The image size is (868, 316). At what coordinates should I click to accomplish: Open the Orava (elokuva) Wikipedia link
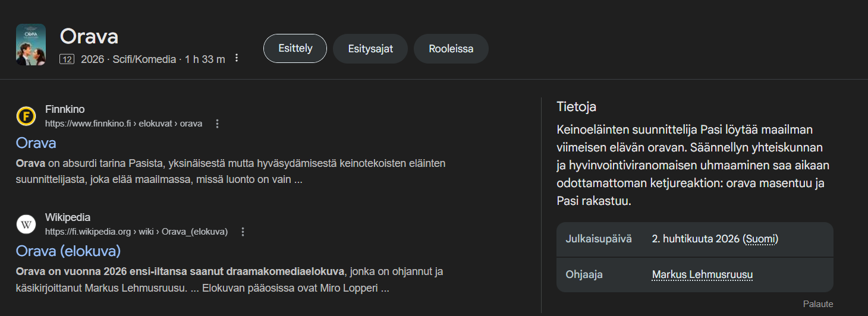pyautogui.click(x=68, y=251)
